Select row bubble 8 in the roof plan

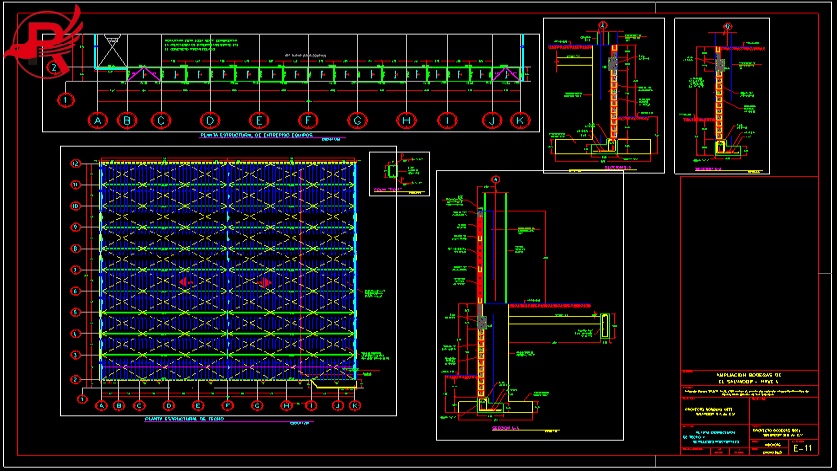[75, 249]
